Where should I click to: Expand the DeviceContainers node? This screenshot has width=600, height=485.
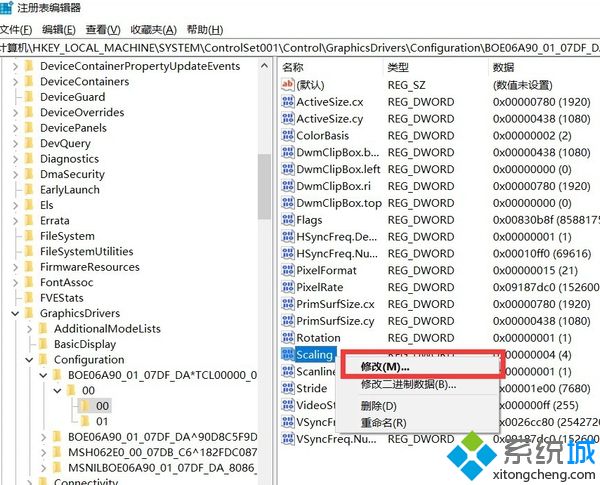click(x=15, y=82)
